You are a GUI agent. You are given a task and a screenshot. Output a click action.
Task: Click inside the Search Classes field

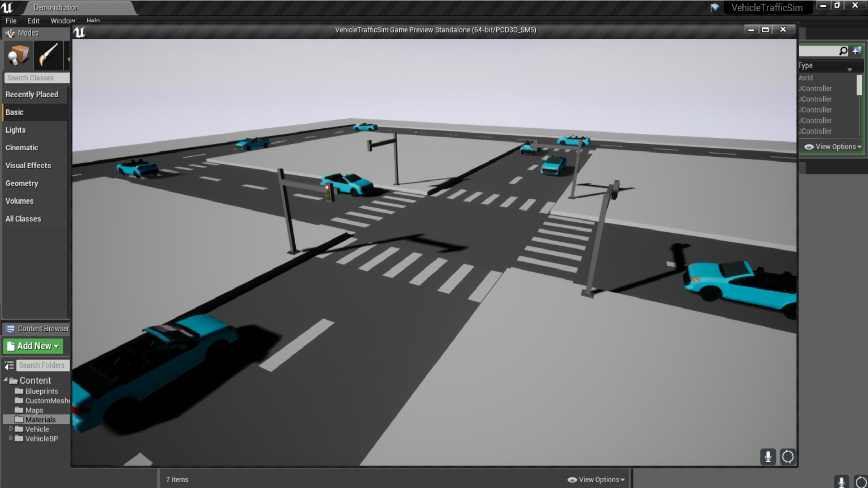tap(36, 77)
